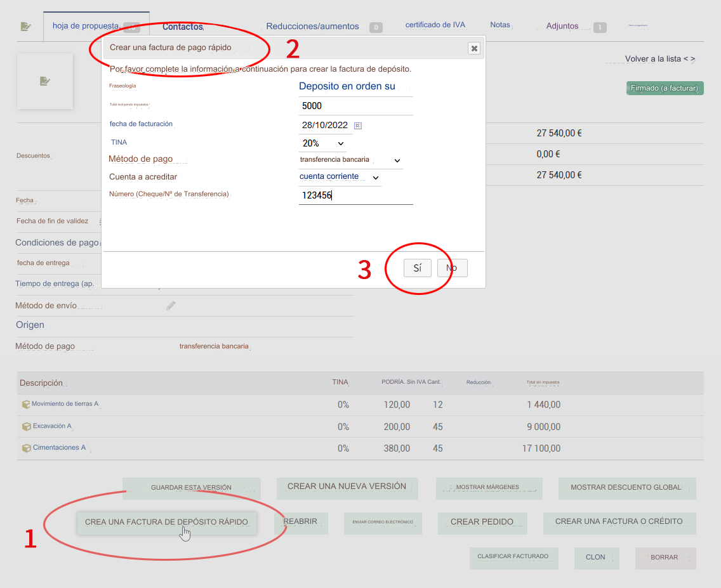Click GUARDAR ESTA VERSIÓN button

(x=191, y=488)
